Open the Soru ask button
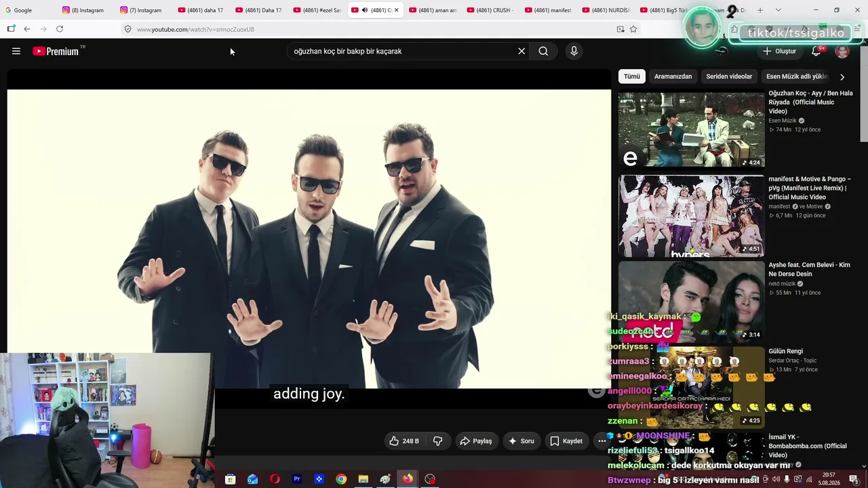Screen dimensions: 868x488 pyautogui.click(x=521, y=441)
